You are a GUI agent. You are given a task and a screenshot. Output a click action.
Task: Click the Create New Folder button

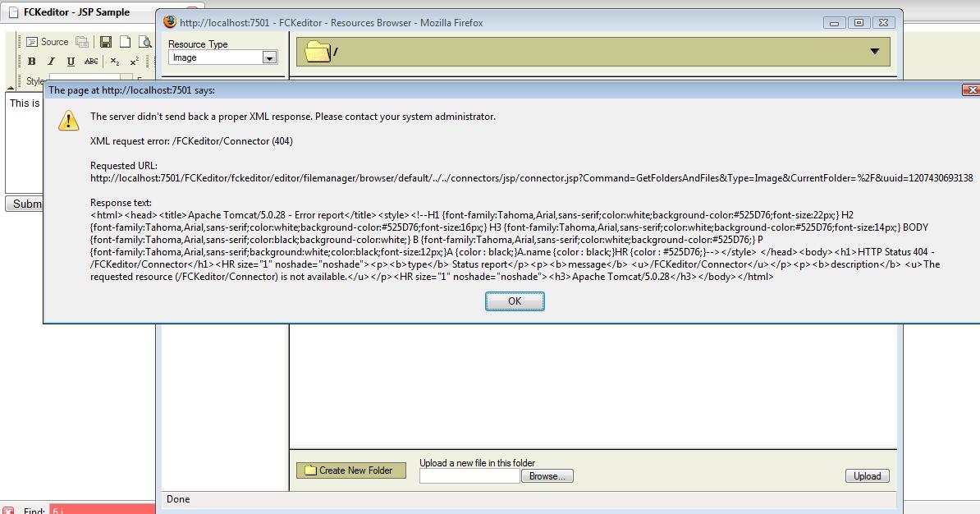pos(350,470)
